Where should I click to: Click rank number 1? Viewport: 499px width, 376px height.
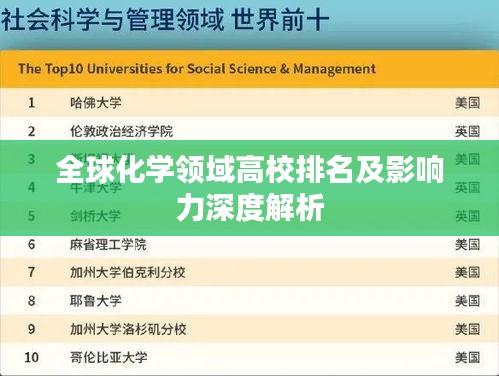(32, 102)
